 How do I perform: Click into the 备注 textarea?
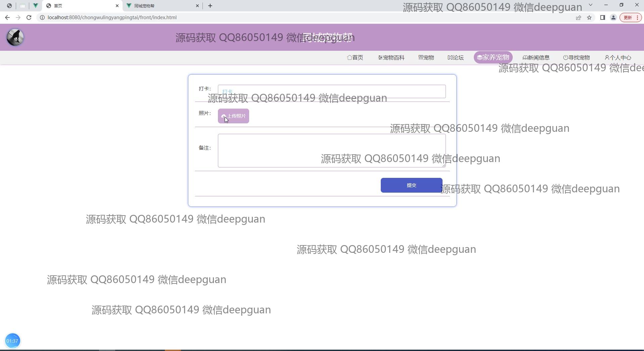coord(331,150)
